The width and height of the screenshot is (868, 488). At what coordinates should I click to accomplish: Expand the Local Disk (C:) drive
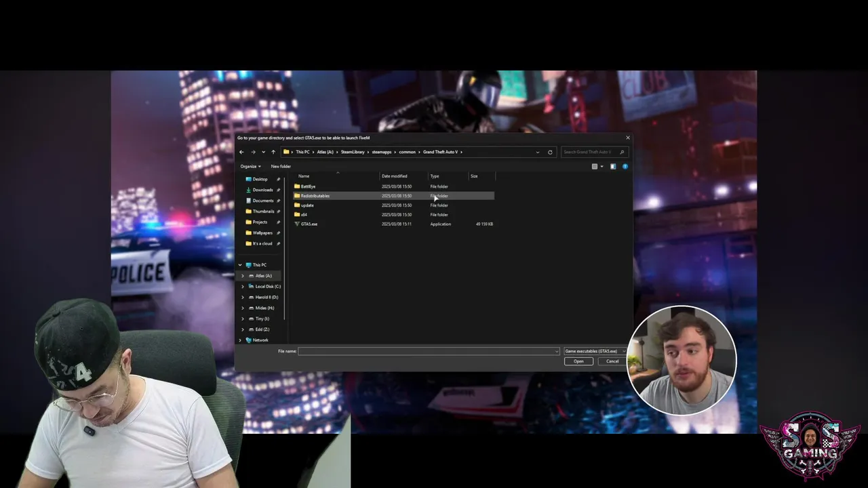click(243, 287)
